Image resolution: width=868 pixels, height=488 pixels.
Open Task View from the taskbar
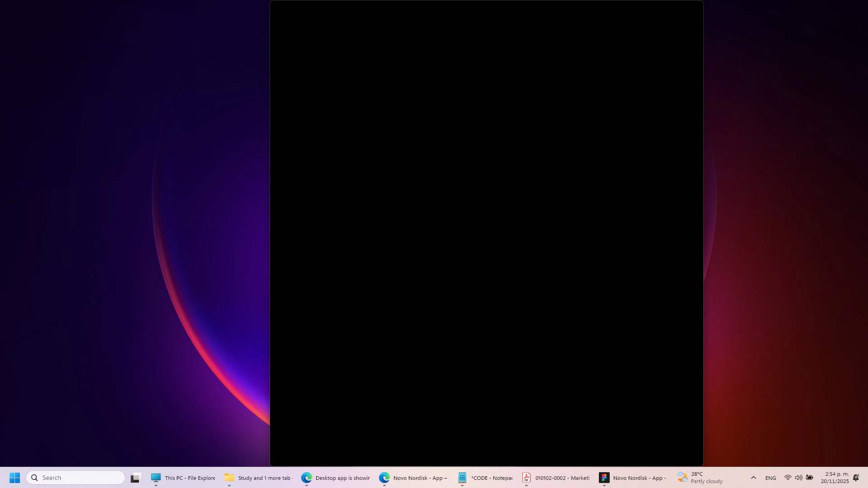click(x=136, y=478)
